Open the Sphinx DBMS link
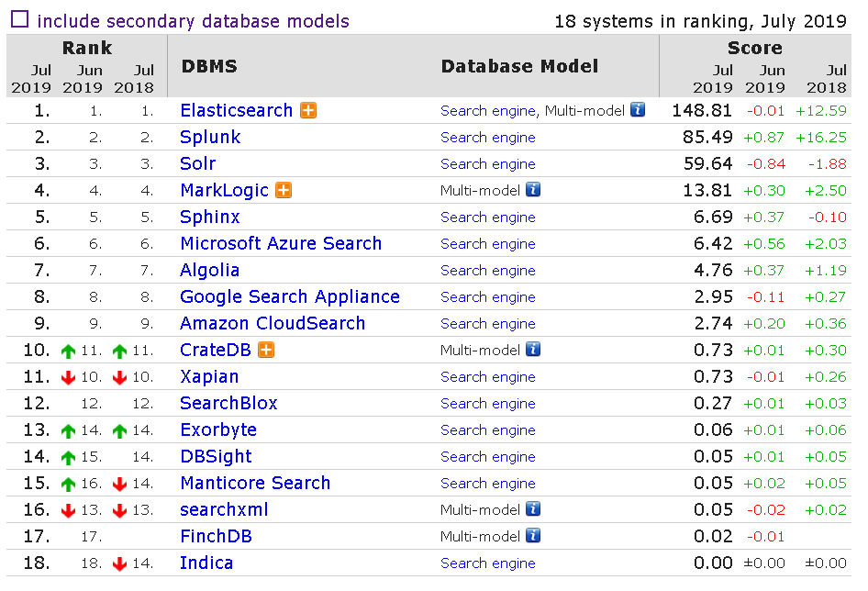868x591 pixels. click(x=210, y=217)
